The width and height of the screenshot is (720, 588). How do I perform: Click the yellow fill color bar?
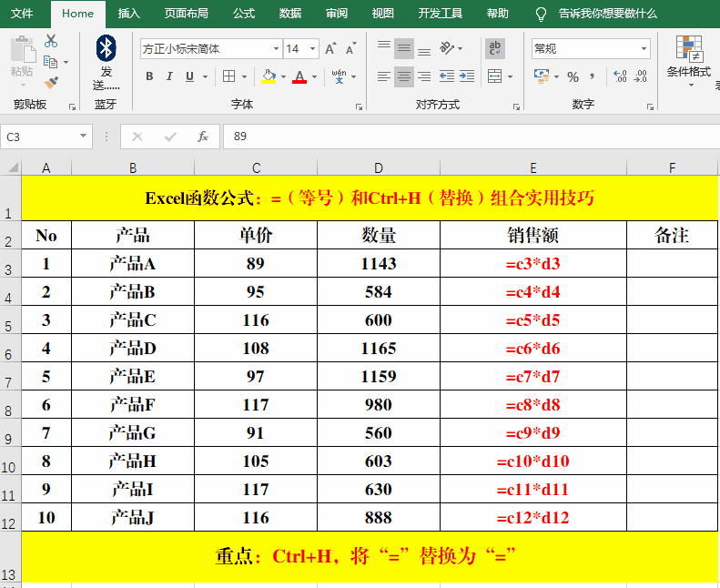(269, 82)
